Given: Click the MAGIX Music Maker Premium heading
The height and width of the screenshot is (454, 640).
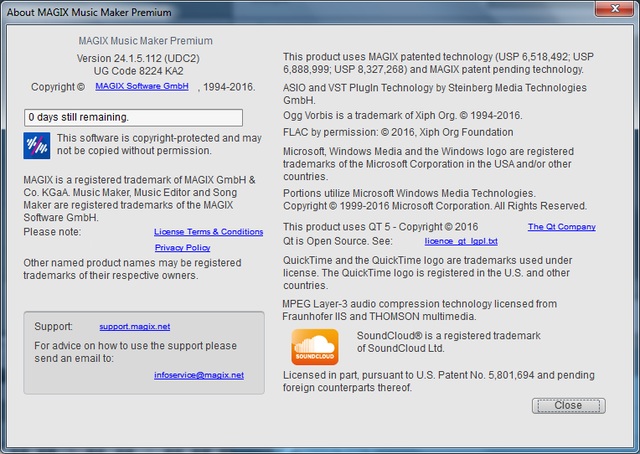Looking at the screenshot, I should coord(145,41).
